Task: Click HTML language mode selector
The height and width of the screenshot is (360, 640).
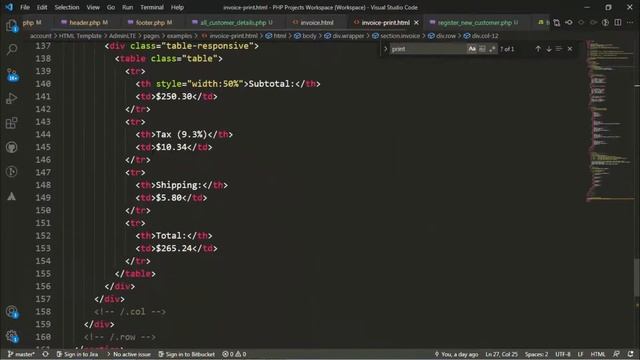Action: 598,354
